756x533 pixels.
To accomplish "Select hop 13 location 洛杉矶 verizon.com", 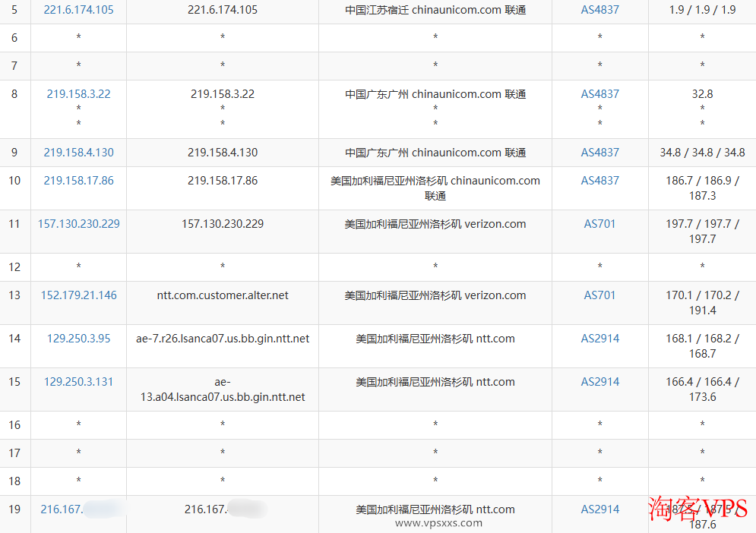I will tap(435, 295).
